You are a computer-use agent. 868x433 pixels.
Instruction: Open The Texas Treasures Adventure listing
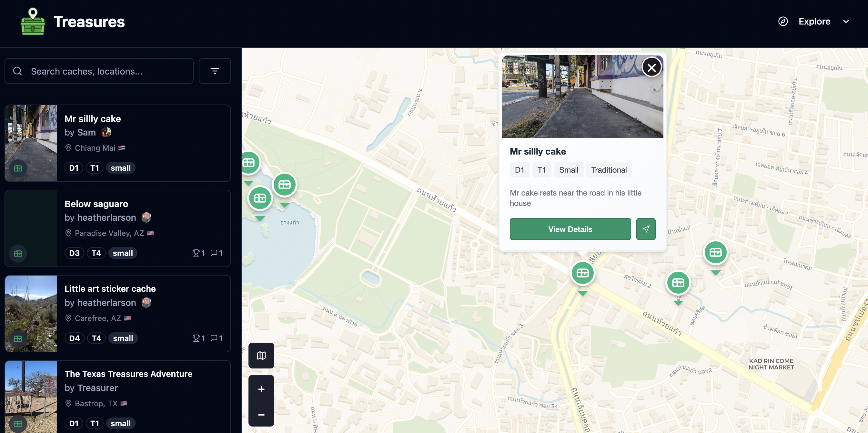click(x=128, y=374)
